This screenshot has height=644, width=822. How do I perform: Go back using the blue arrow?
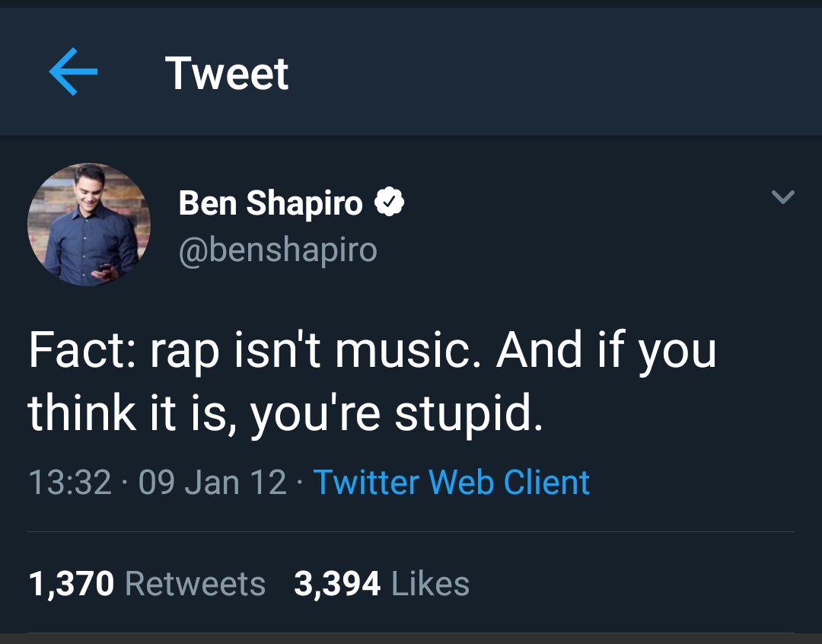coord(73,72)
